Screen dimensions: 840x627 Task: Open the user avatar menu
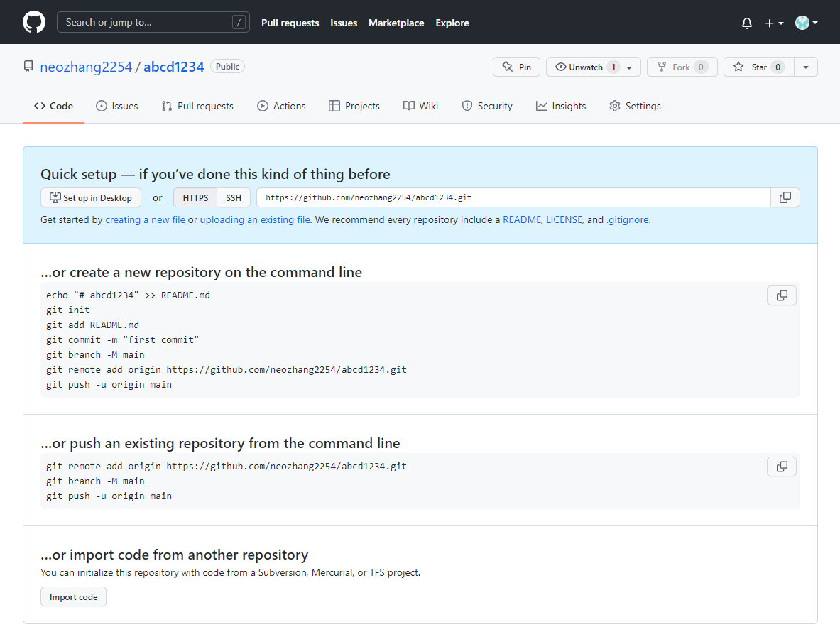[x=806, y=23]
